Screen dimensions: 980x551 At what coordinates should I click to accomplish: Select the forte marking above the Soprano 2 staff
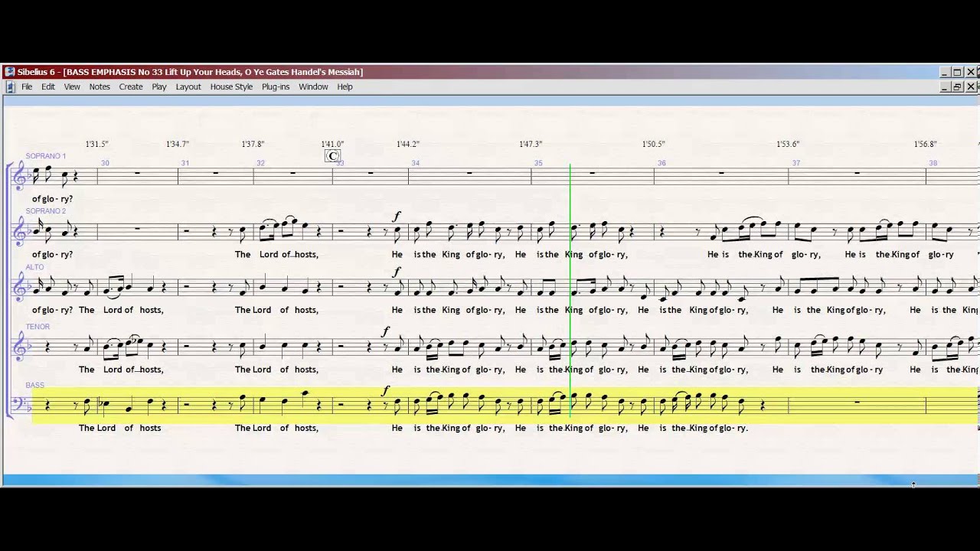point(397,217)
